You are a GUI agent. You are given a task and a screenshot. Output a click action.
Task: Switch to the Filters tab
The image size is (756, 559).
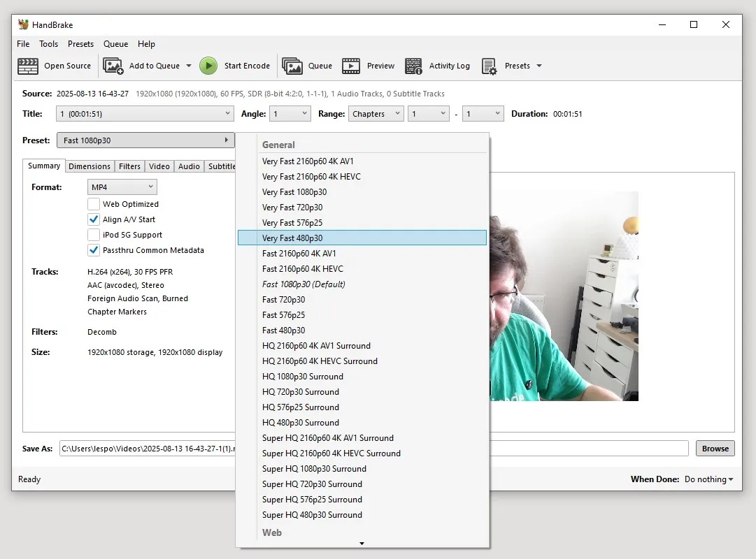pyautogui.click(x=129, y=166)
